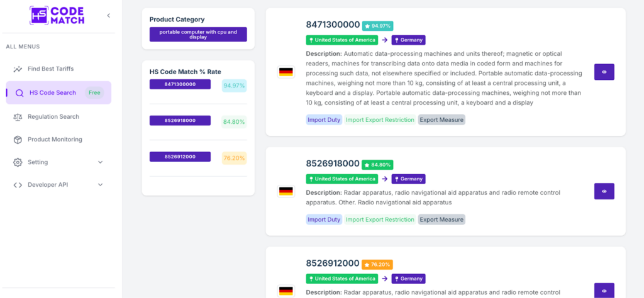Click the Regulation Search scales icon
Screen dimensions: 644x298
[x=18, y=117]
